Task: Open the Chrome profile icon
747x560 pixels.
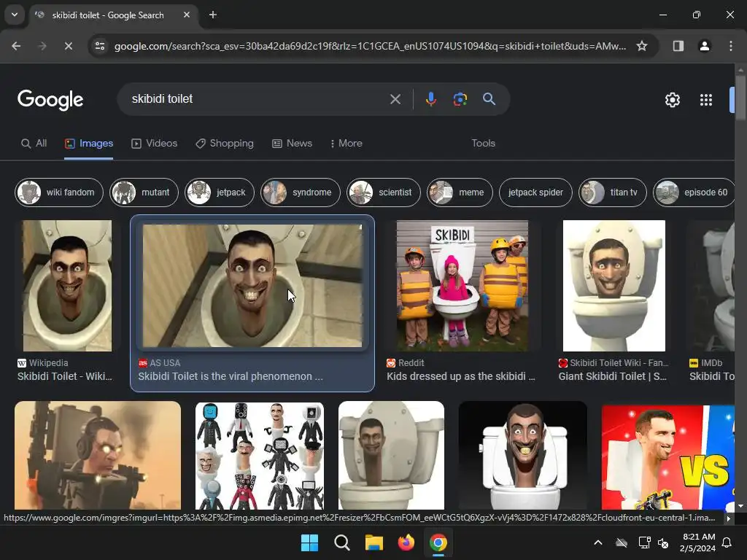Action: click(704, 46)
